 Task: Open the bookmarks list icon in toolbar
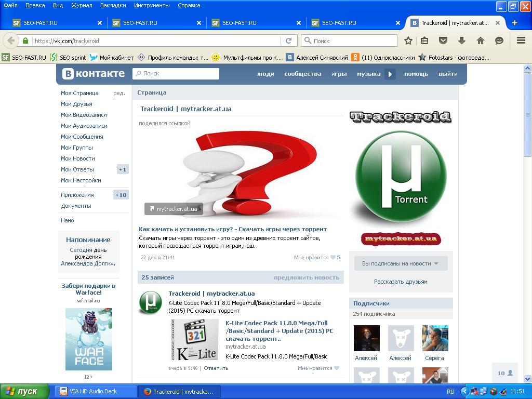point(424,41)
